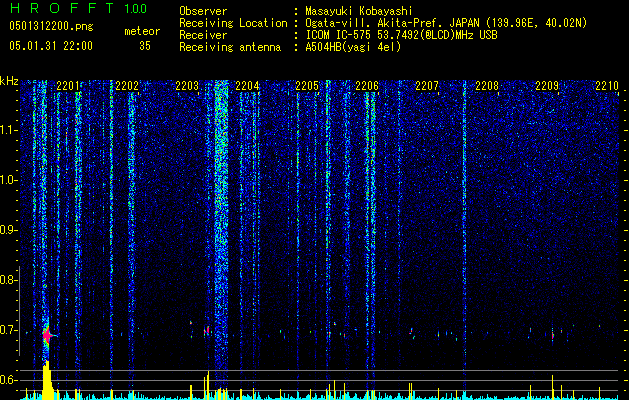Image resolution: width=629 pixels, height=400 pixels.
Task: Select the filename 0501312200.png
Action: [x=51, y=27]
